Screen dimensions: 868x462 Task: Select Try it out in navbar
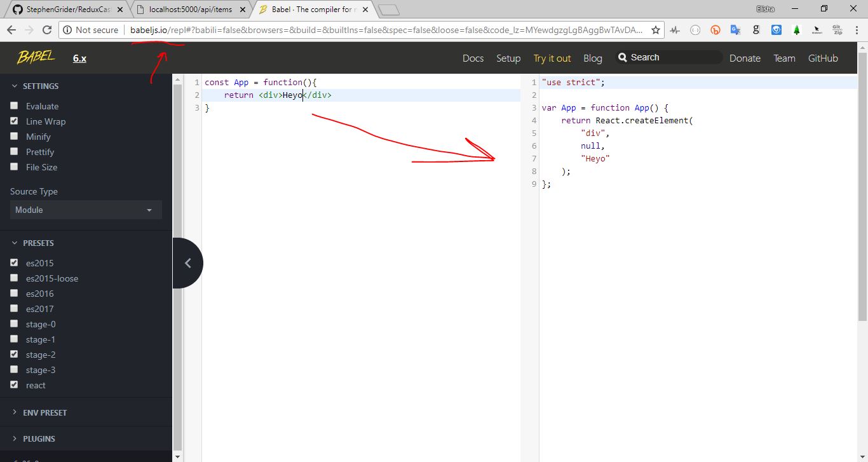552,58
